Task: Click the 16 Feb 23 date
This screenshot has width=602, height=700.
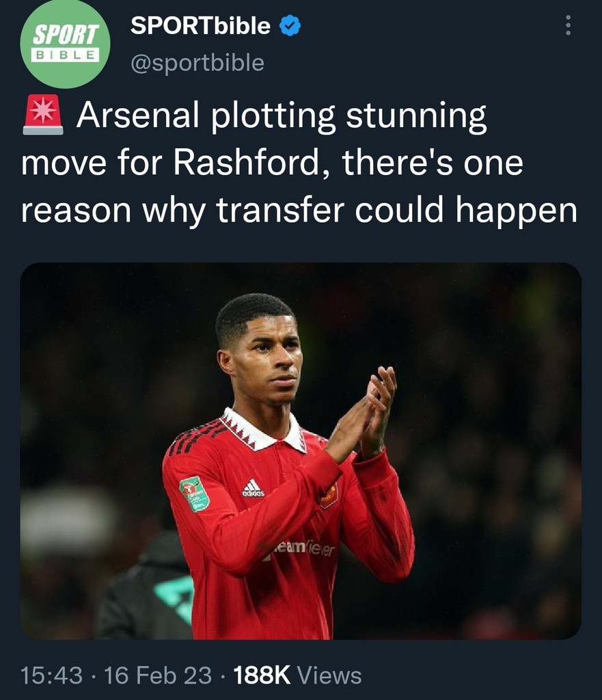Action: [x=158, y=675]
